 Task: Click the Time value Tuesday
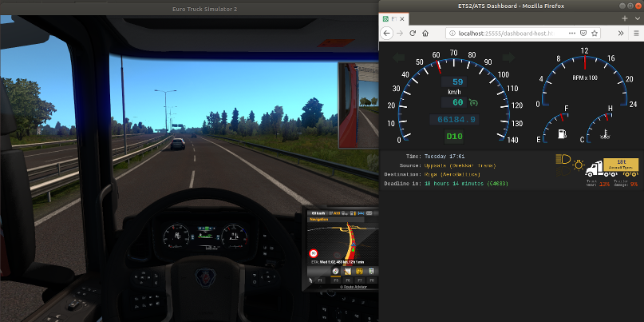[444, 157]
